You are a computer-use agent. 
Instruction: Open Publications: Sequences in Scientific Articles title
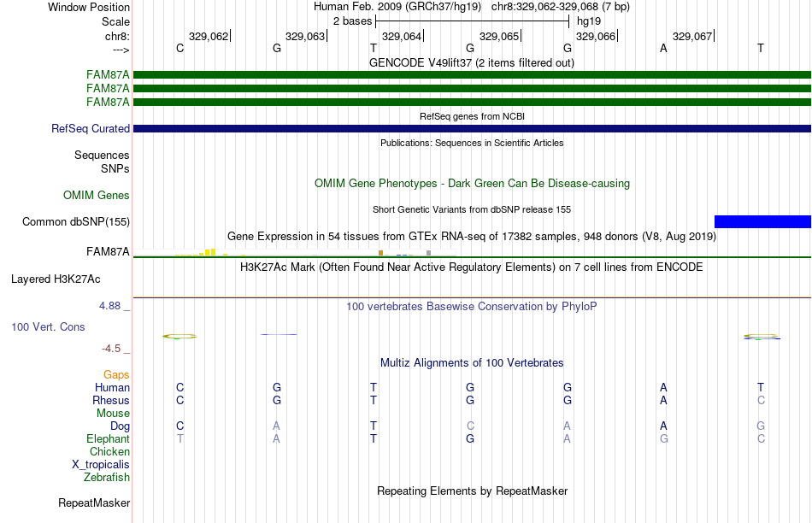click(472, 143)
